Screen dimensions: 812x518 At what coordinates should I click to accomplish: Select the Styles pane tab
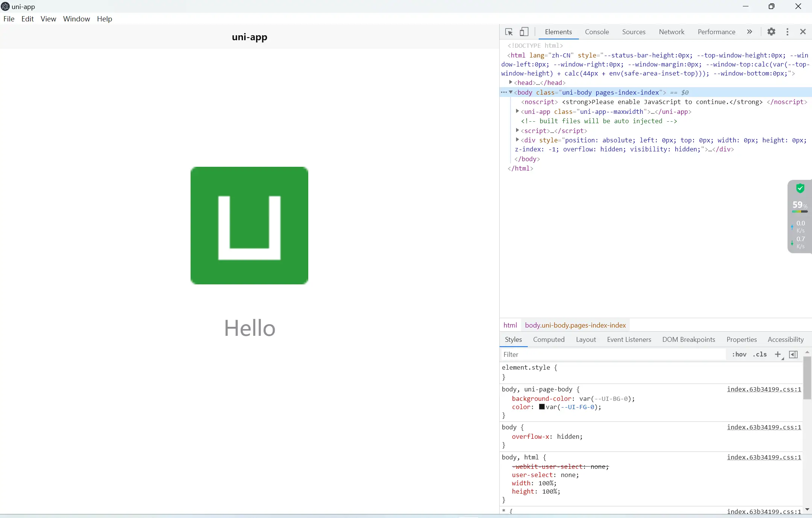click(x=514, y=340)
